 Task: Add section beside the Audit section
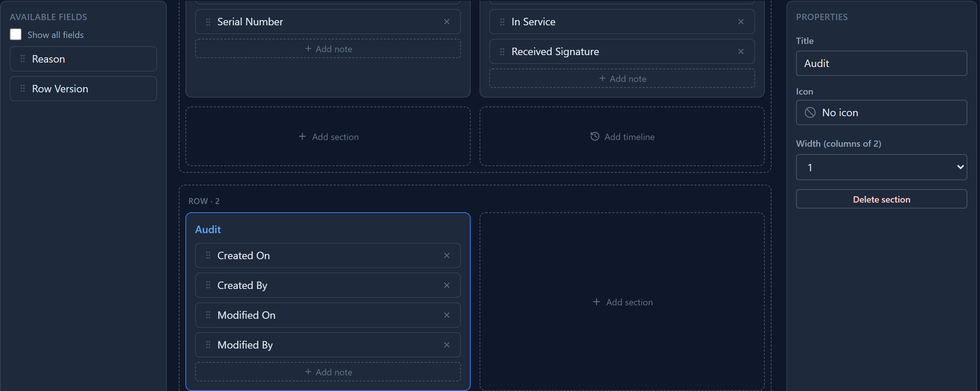pyautogui.click(x=622, y=302)
